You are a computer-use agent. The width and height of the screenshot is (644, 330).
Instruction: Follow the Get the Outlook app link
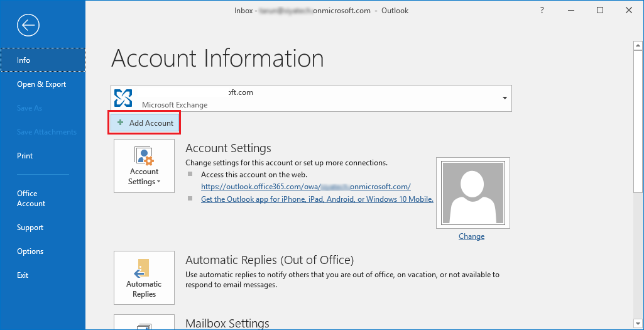point(317,199)
